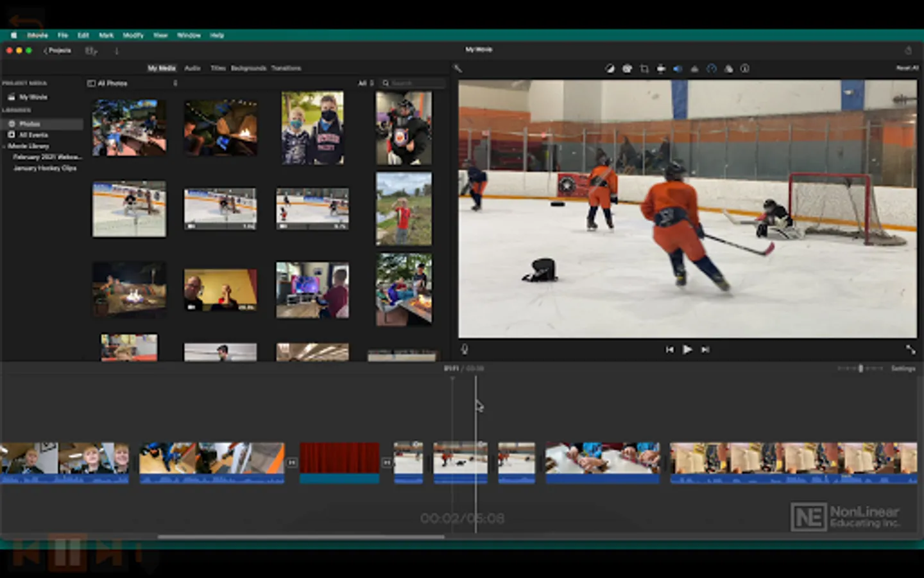The image size is (924, 578).
Task: Collapse the iMovie Library tree item
Action: tap(4, 146)
